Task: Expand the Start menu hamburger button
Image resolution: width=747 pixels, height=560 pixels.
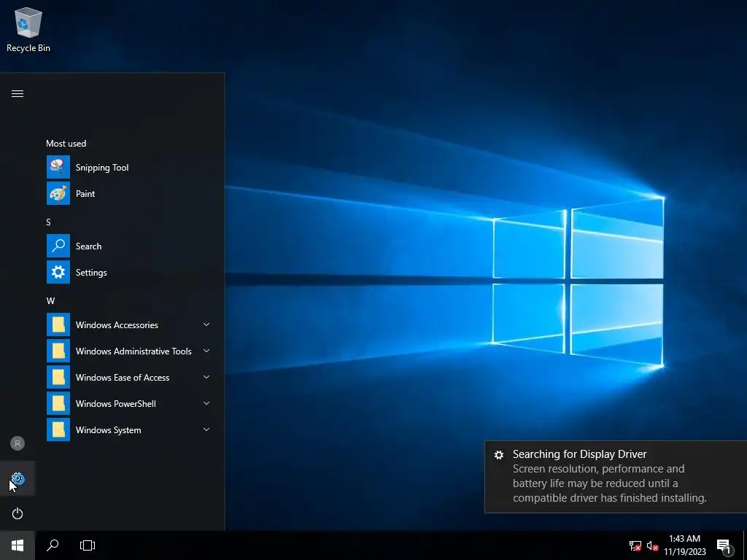Action: (x=18, y=93)
